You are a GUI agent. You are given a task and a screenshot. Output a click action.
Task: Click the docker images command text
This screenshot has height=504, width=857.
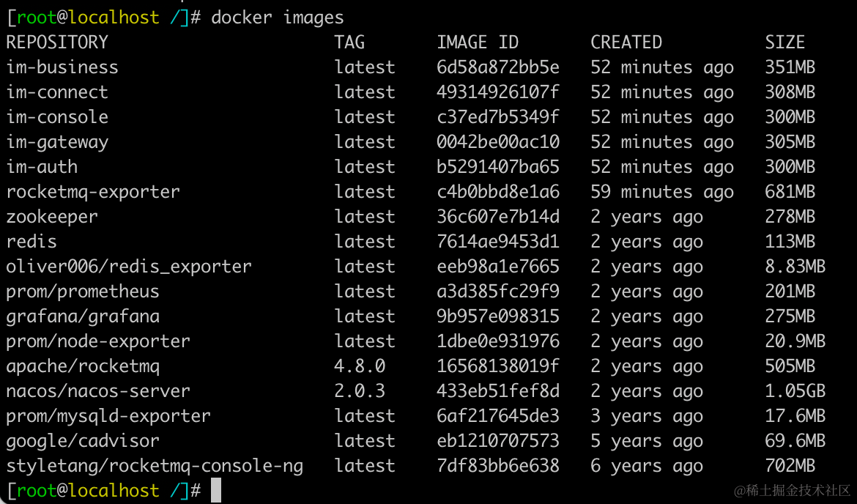pos(277,18)
